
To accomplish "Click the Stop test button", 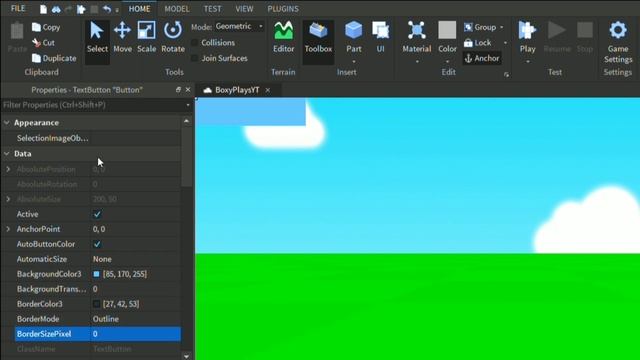I will point(584,38).
